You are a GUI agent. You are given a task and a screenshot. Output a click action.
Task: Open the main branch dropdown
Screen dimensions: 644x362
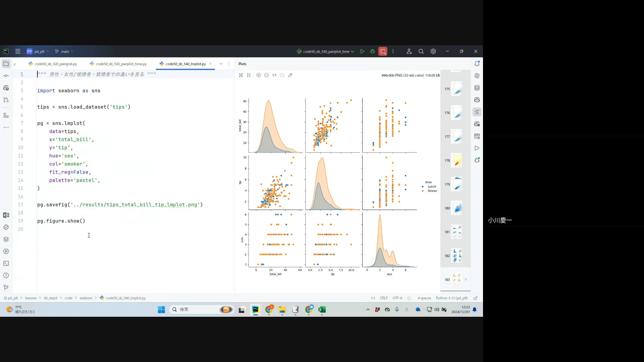pos(65,51)
